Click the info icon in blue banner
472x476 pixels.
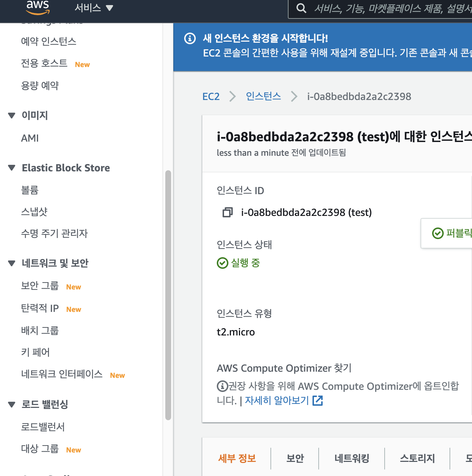tap(190, 38)
